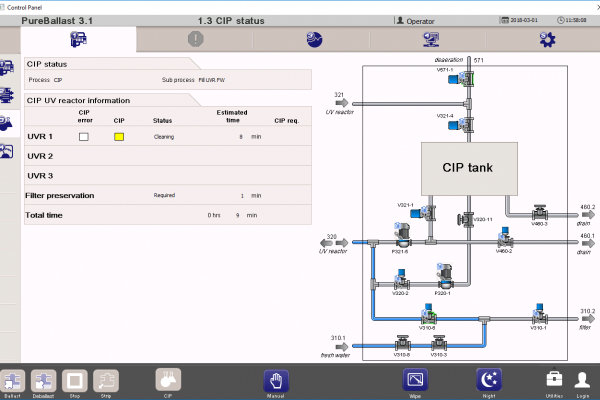Select the Total time row label

click(44, 215)
